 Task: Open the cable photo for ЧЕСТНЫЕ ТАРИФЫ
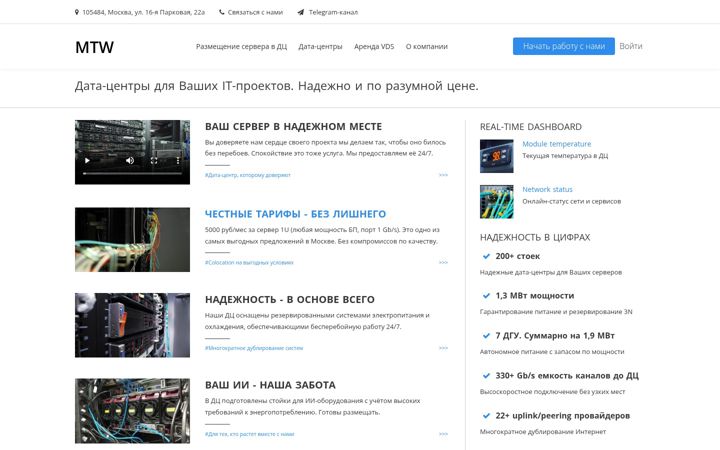[132, 240]
